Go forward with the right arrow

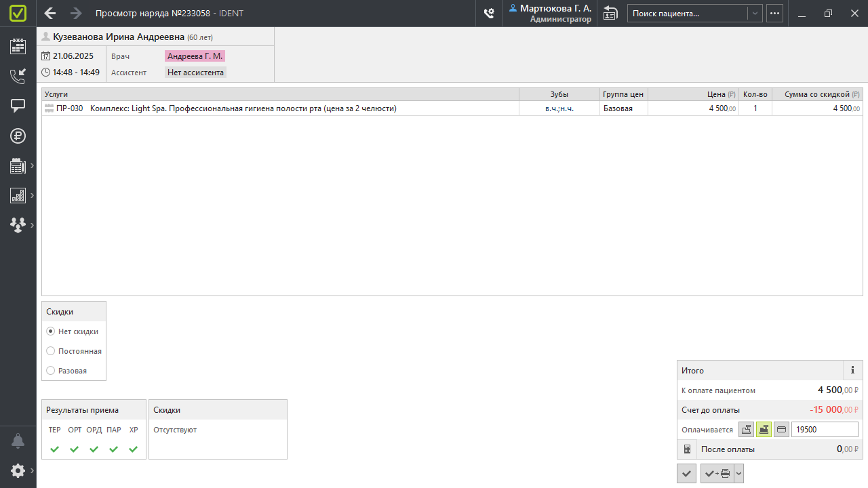tap(76, 13)
